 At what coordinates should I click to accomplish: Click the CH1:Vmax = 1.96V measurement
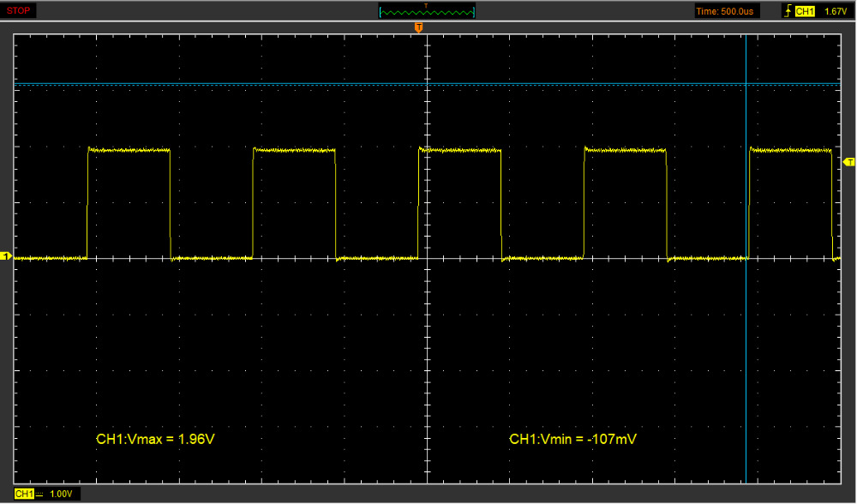pos(154,439)
